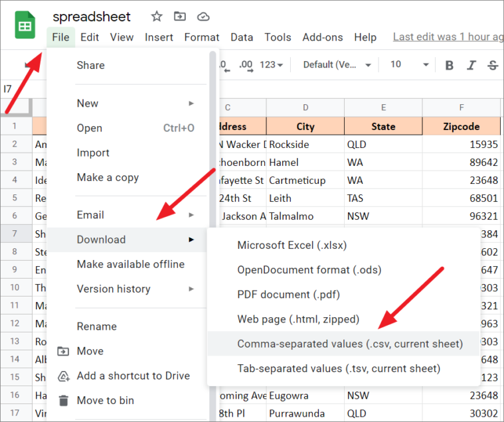
Task: Open the last edit history link
Action: point(448,37)
